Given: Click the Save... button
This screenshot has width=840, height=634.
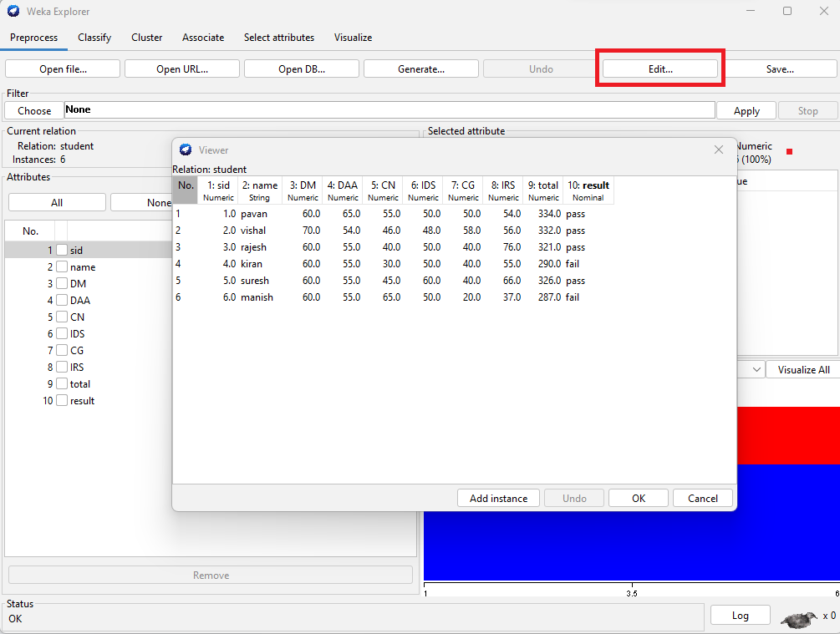Looking at the screenshot, I should (x=780, y=69).
